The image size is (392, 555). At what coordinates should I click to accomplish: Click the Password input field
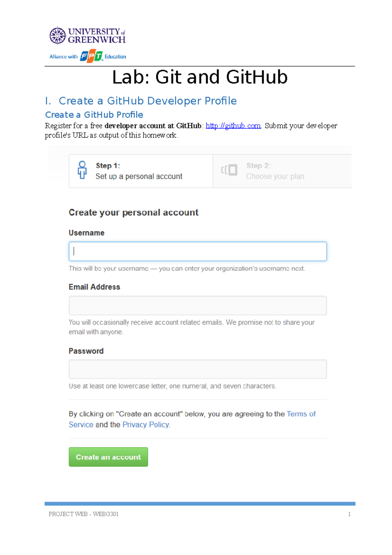(198, 369)
